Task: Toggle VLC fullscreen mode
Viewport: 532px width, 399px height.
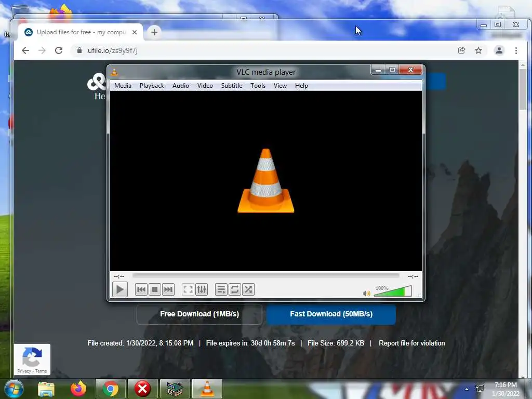Action: pos(188,289)
